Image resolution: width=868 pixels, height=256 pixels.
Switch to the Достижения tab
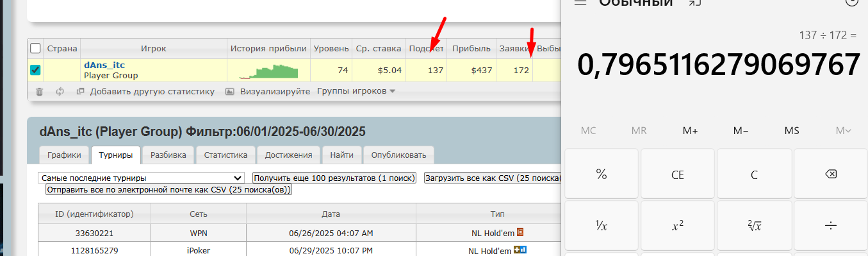(288, 155)
